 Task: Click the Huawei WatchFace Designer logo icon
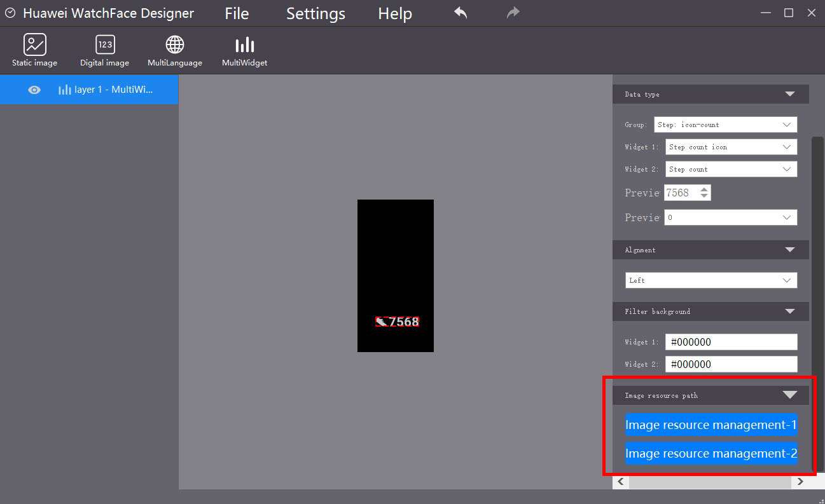pyautogui.click(x=10, y=13)
